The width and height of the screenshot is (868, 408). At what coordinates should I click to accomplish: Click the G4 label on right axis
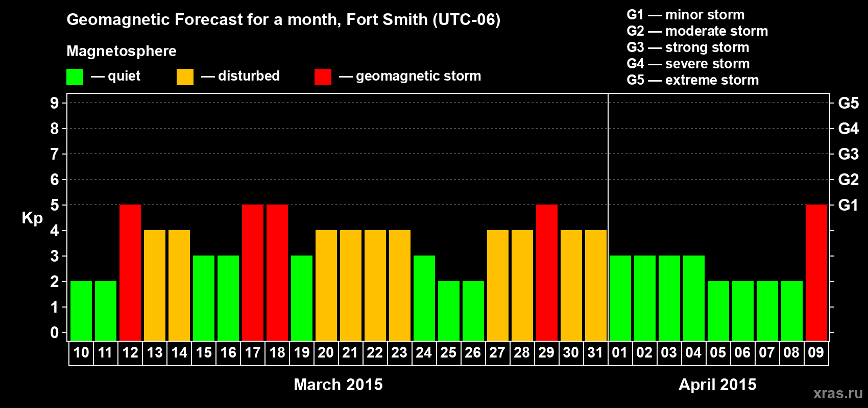click(849, 129)
